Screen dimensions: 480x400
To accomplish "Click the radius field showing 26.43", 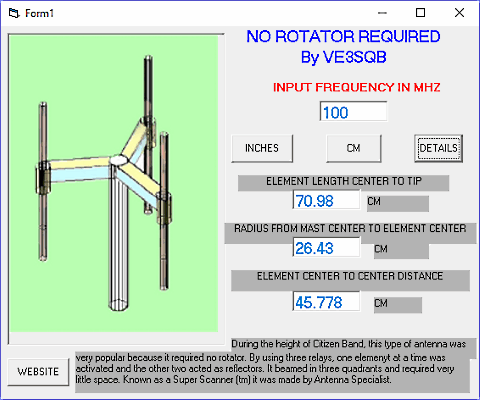I will pos(326,247).
